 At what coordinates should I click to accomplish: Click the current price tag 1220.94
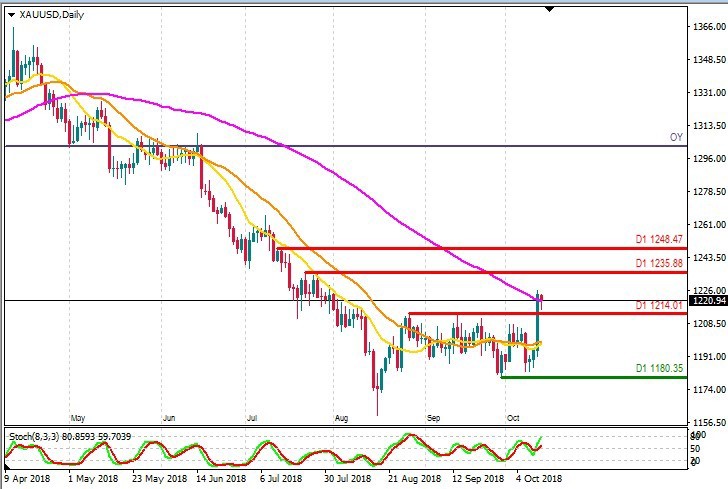[708, 301]
